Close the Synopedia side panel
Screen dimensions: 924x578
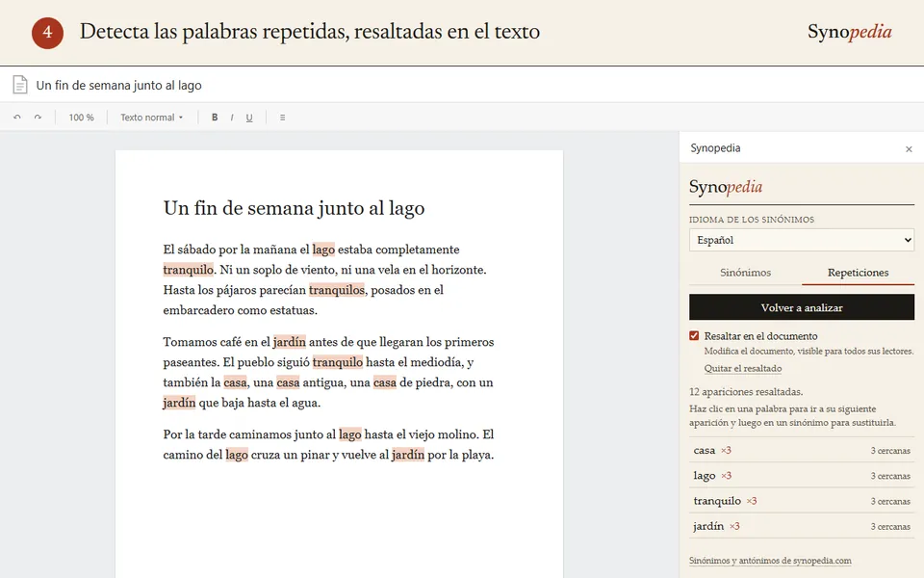(x=909, y=149)
